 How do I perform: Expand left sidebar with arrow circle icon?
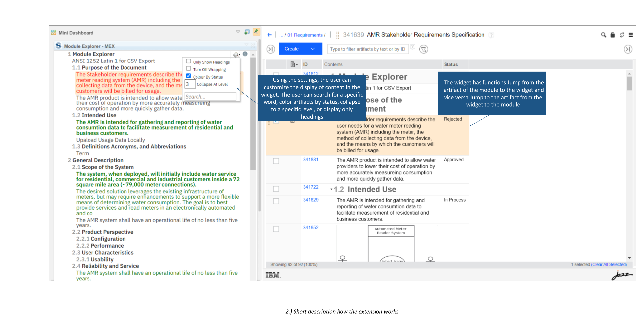(x=271, y=49)
